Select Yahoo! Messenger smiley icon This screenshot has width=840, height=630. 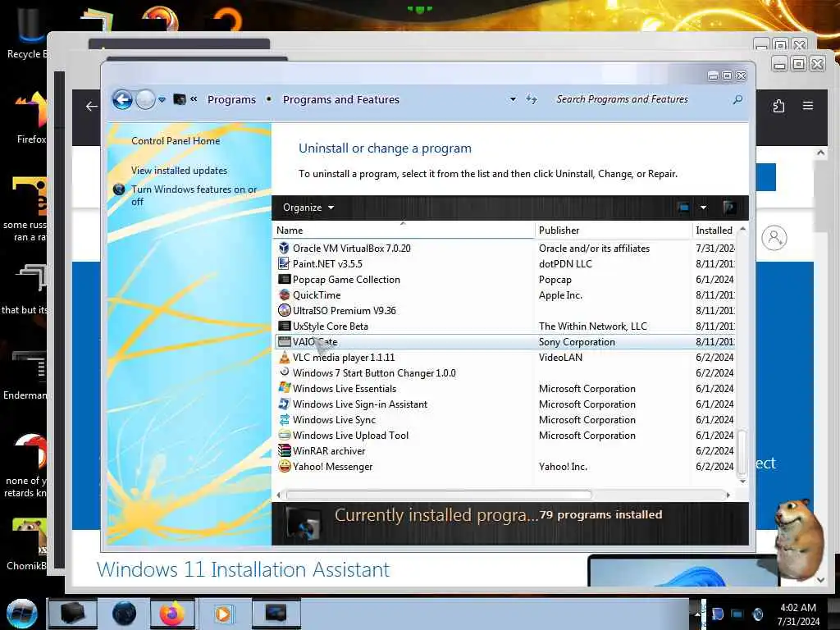284,466
